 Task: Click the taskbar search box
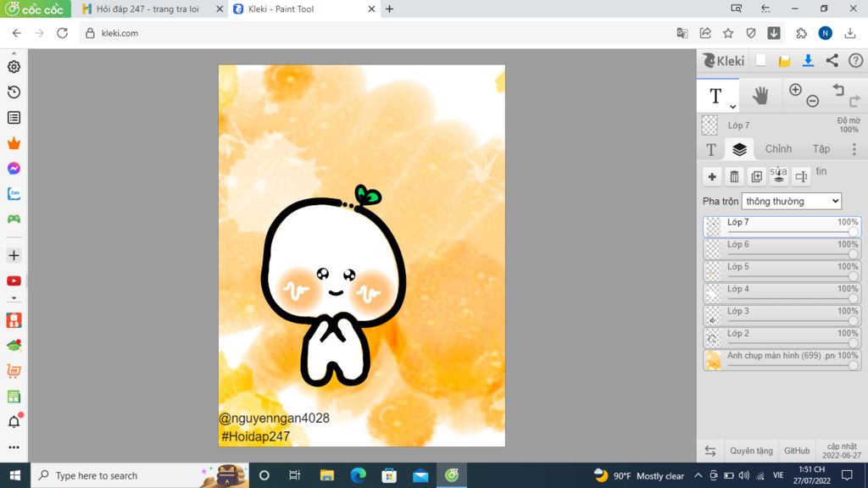[140, 475]
